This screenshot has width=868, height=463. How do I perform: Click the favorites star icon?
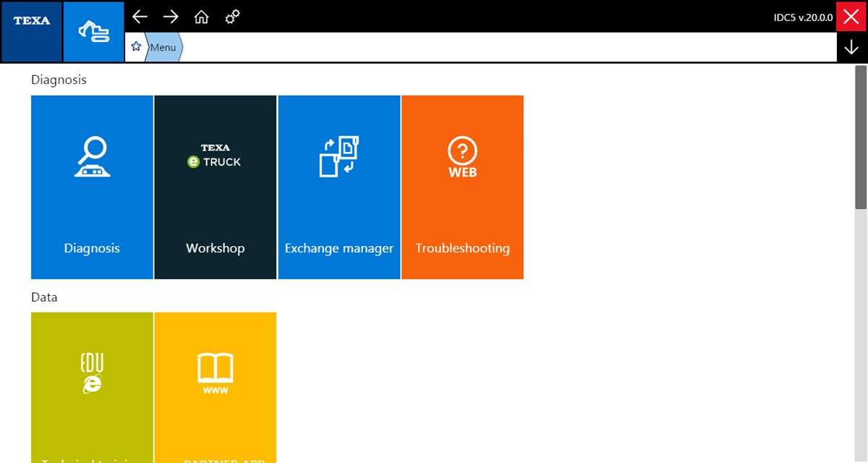pos(136,47)
